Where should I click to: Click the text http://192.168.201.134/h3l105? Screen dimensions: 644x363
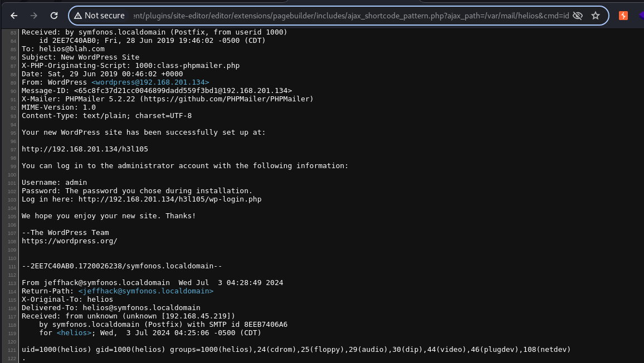[x=85, y=149]
